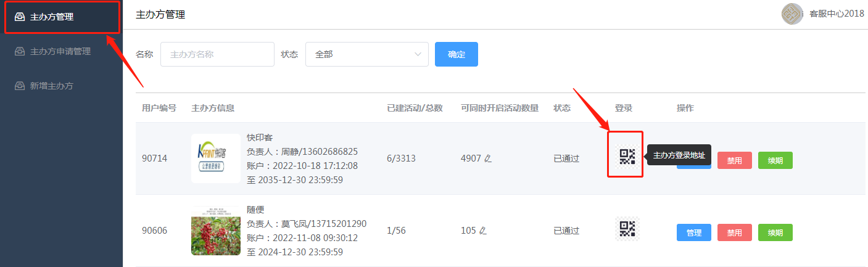Open 主办方申请管理 sidebar menu item
Image resolution: width=868 pixels, height=267 pixels.
tap(60, 52)
